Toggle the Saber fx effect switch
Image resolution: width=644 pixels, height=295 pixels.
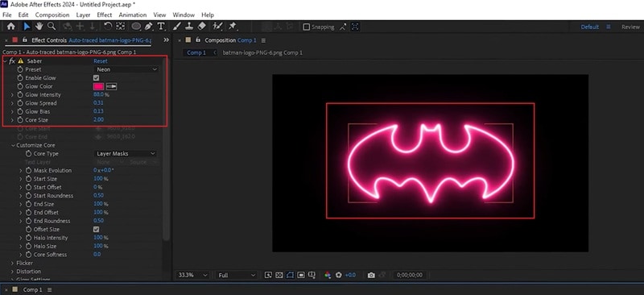(12, 61)
